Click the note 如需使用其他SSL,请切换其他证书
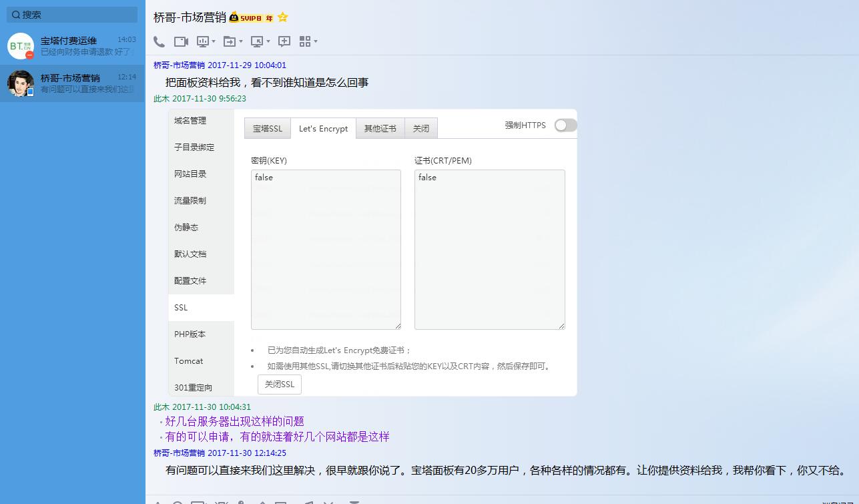This screenshot has height=504, width=859. (x=408, y=366)
